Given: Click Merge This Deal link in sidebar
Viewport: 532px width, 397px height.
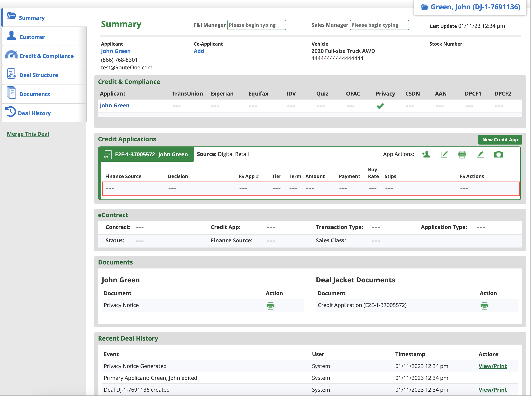Looking at the screenshot, I should (28, 133).
